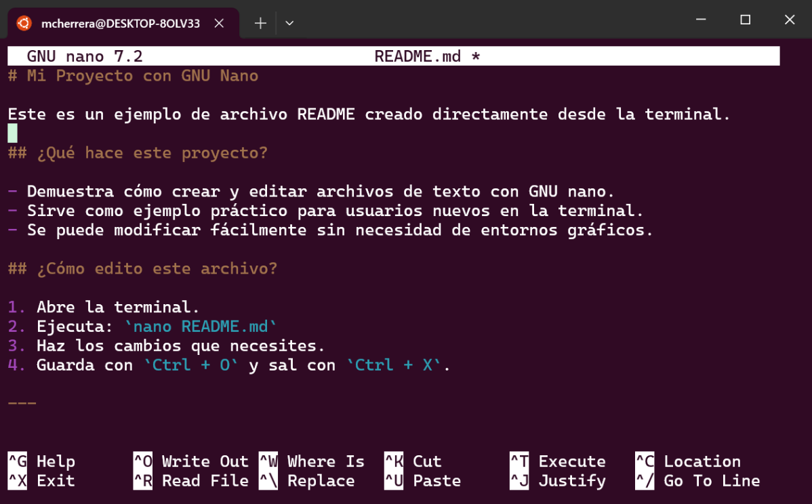Click the ^O Write Out shortcut

coord(191,461)
